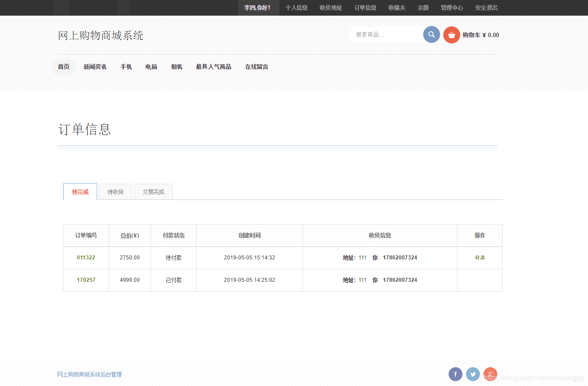Viewport: 588px width, 386px height.
Task: Open order number 170257
Action: [86, 280]
